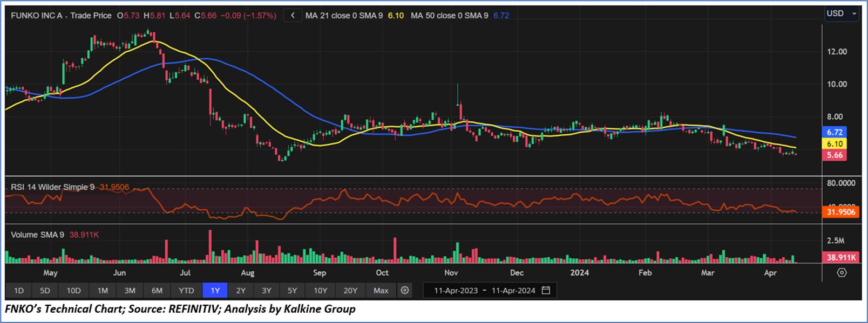
Task: Click the 38.911K volume tag
Action: (841, 258)
